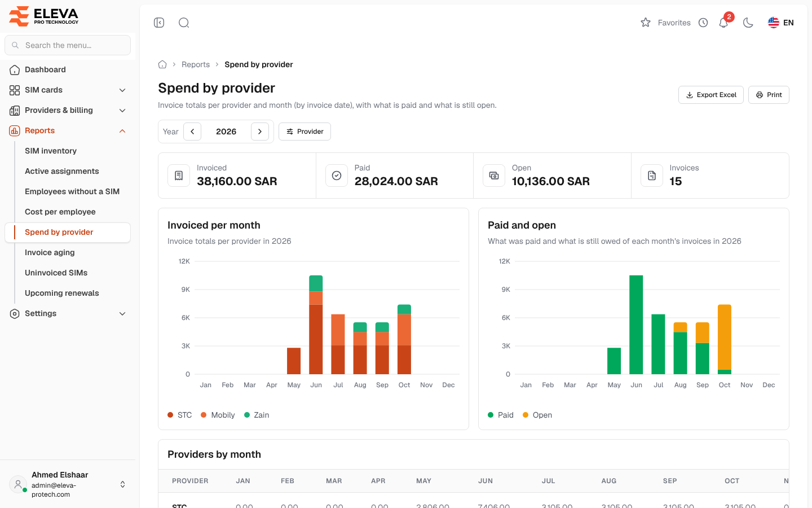The width and height of the screenshot is (812, 508).
Task: Click the Dashboard home icon in sidebar
Action: click(15, 70)
